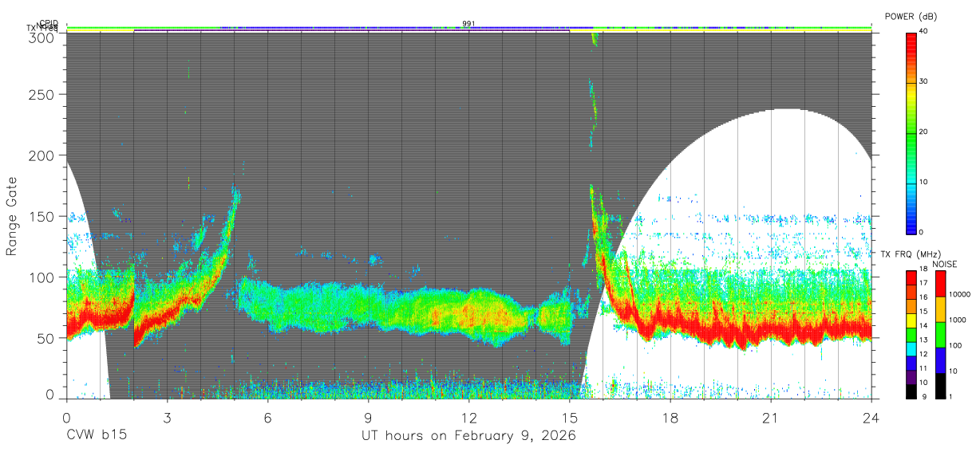Pick the green swatch in NOISE legend
Screen dimensions: 980x452
coord(940,335)
